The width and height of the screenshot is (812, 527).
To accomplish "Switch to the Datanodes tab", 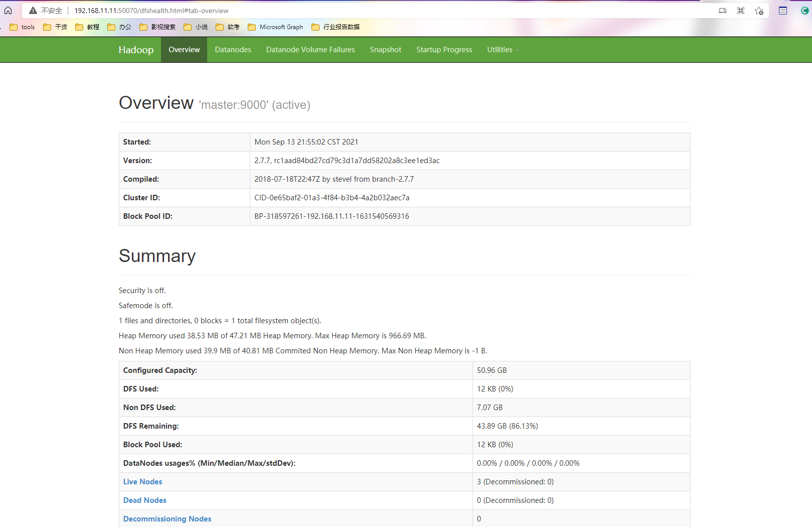I will click(x=233, y=50).
